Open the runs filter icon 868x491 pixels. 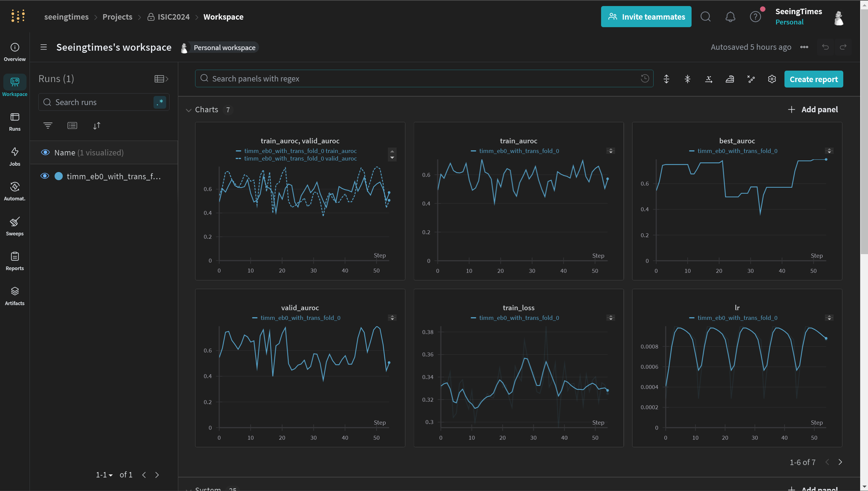[x=48, y=126]
